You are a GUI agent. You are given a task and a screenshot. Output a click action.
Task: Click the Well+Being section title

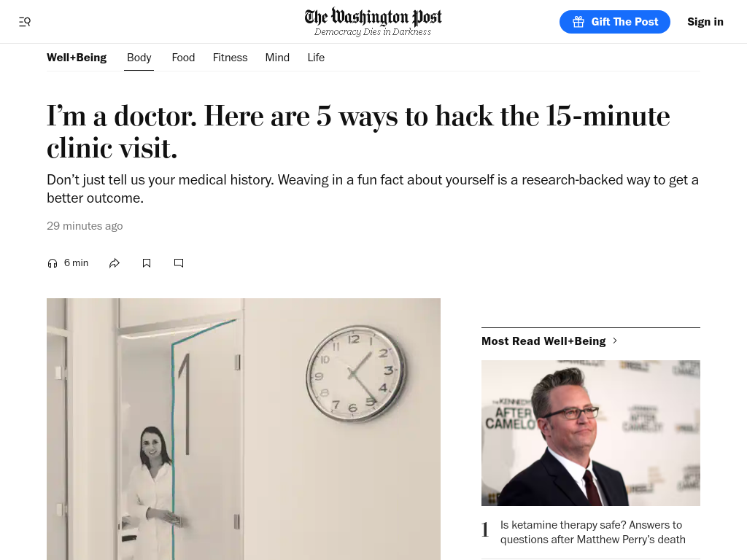[77, 58]
